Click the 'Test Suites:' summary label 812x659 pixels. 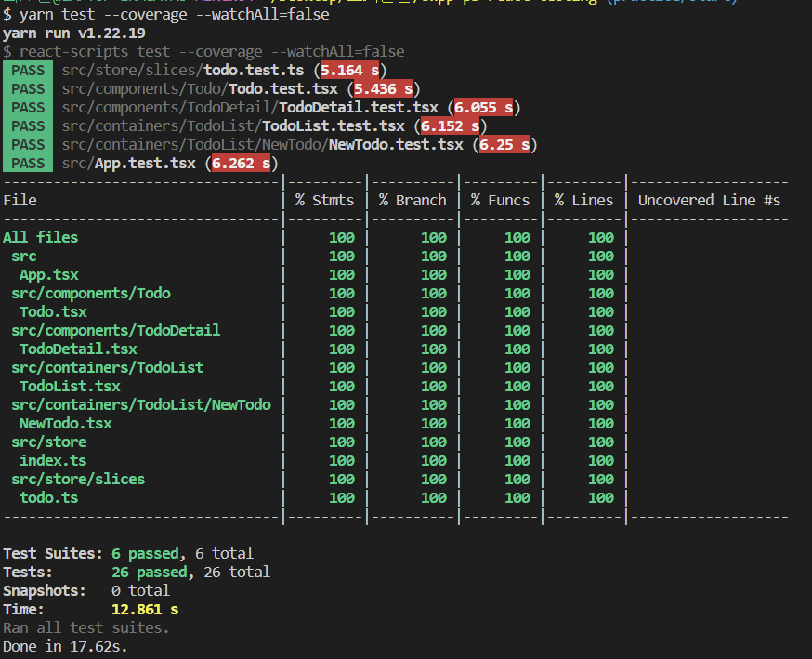tap(53, 554)
